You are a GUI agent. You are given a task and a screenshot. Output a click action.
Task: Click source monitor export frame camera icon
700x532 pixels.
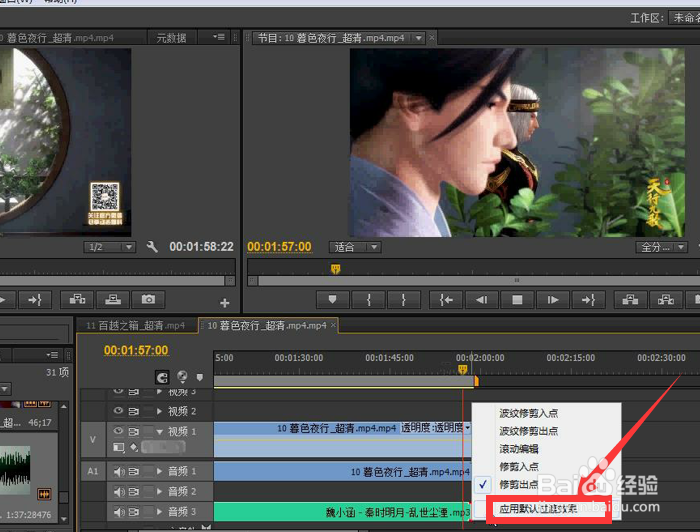(148, 300)
